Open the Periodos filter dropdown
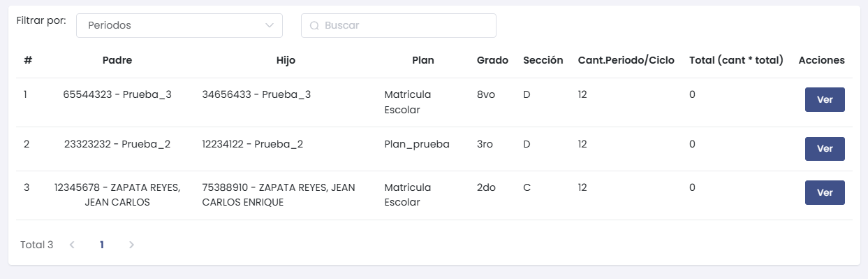The height and width of the screenshot is (279, 868). point(179,25)
